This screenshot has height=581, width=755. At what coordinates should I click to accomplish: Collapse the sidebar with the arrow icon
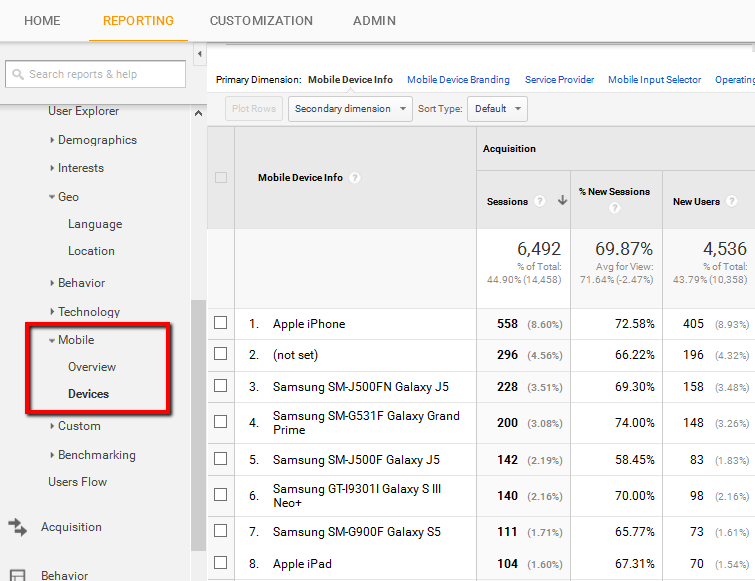pyautogui.click(x=199, y=54)
